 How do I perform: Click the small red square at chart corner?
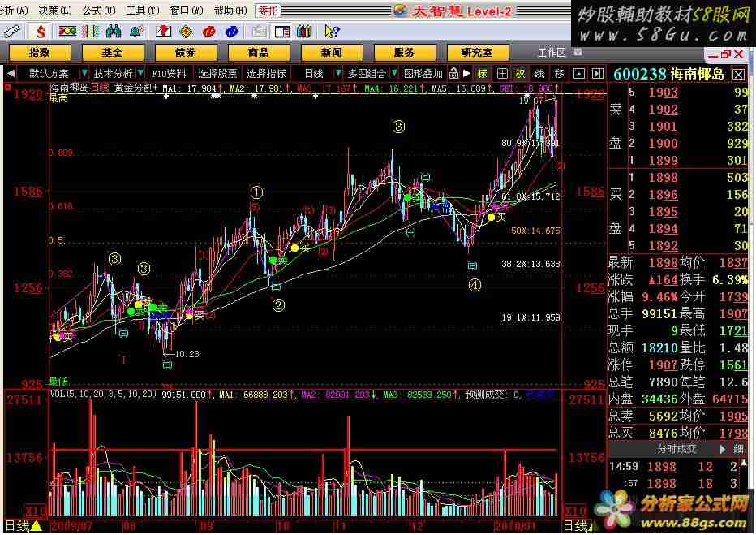pyautogui.click(x=8, y=88)
